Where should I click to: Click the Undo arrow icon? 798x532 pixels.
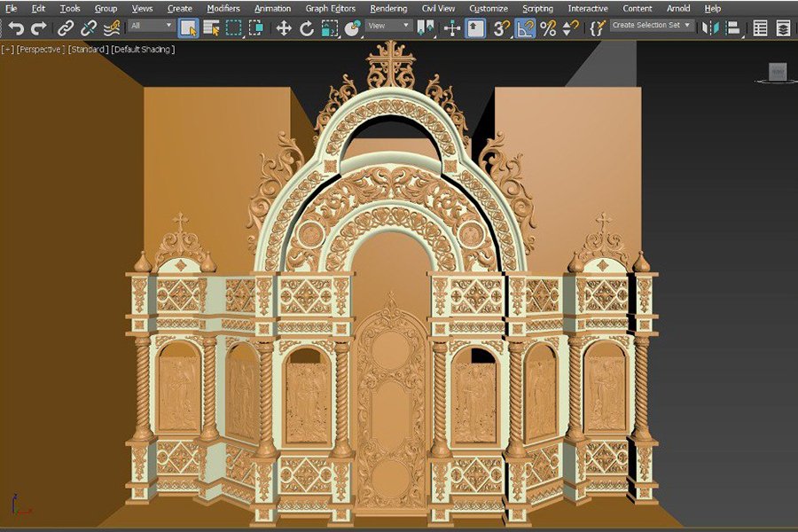point(15,28)
